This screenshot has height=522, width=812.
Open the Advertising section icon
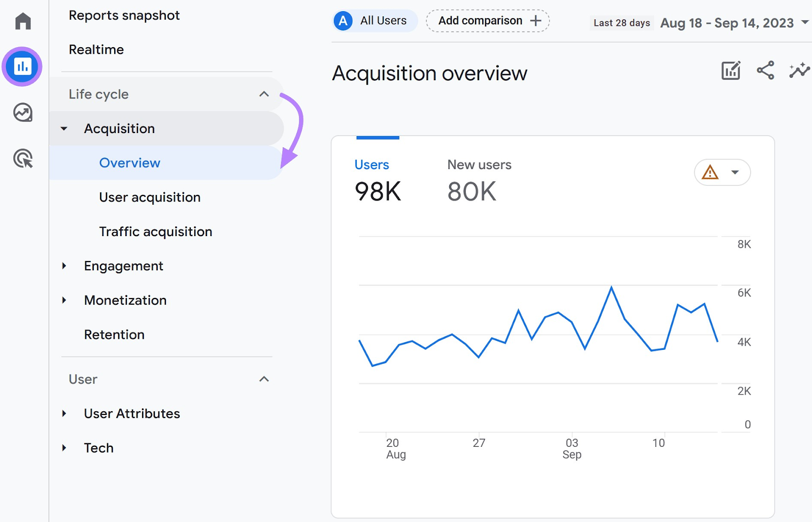[22, 158]
